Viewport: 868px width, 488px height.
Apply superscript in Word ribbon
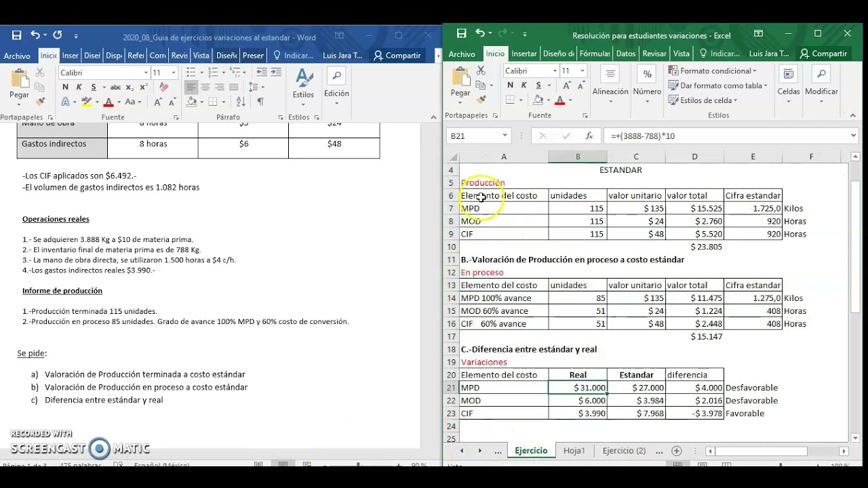pos(144,87)
